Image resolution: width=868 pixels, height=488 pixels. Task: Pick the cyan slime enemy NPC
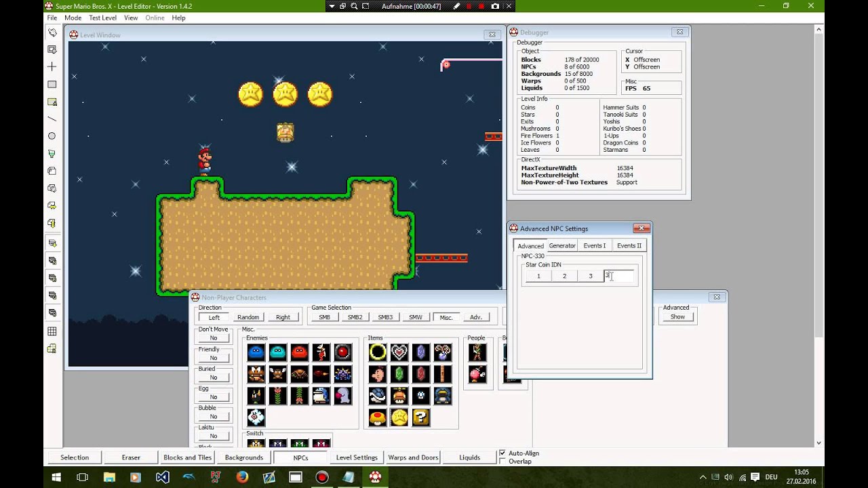pyautogui.click(x=277, y=352)
